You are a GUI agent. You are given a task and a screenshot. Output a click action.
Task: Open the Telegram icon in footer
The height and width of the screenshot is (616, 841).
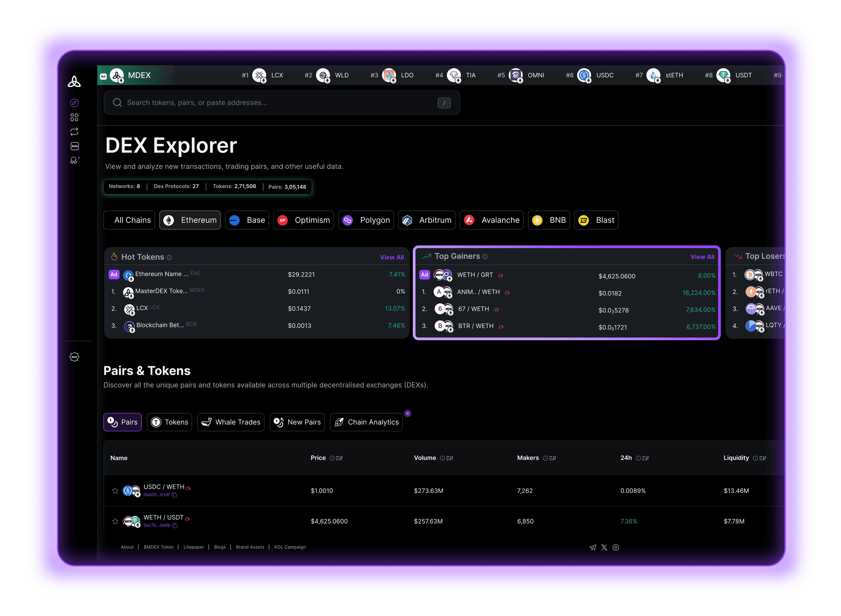click(x=592, y=547)
